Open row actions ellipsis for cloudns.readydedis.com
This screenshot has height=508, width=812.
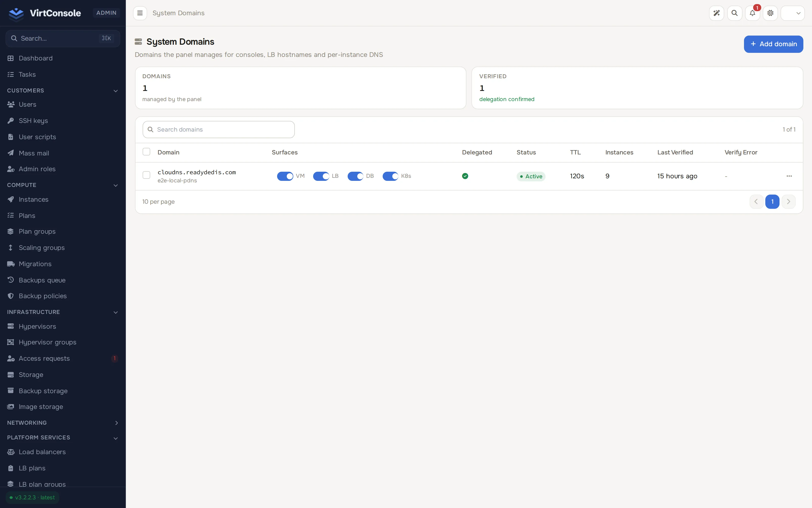coord(789,176)
